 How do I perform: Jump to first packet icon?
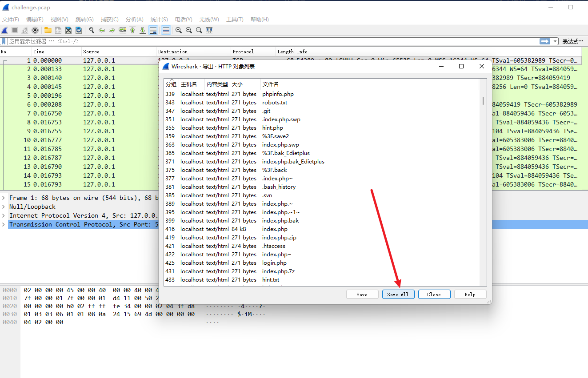[x=132, y=30]
